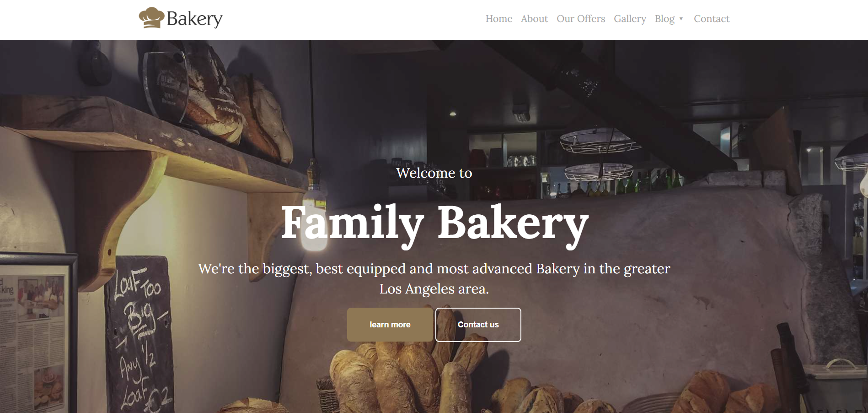Expand the Blog dropdown arrow
Viewport: 868px width, 413px height.
681,19
